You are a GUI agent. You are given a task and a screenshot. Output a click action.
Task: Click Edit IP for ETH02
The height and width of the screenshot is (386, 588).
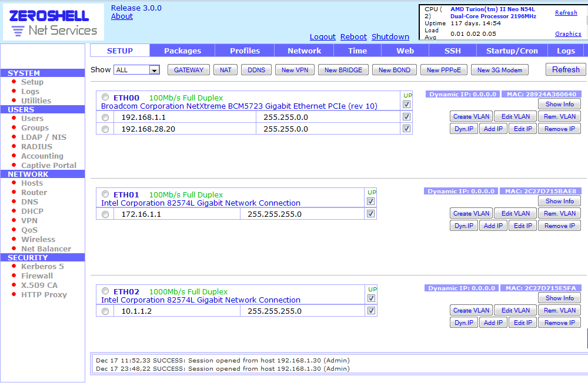tap(523, 323)
